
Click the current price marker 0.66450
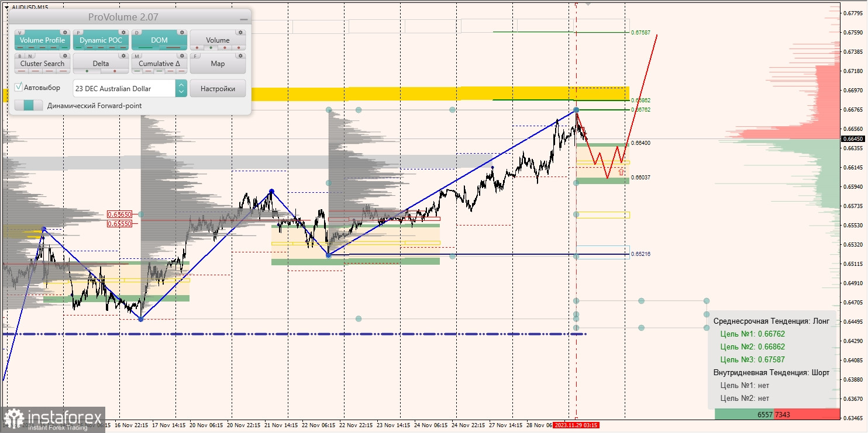854,138
